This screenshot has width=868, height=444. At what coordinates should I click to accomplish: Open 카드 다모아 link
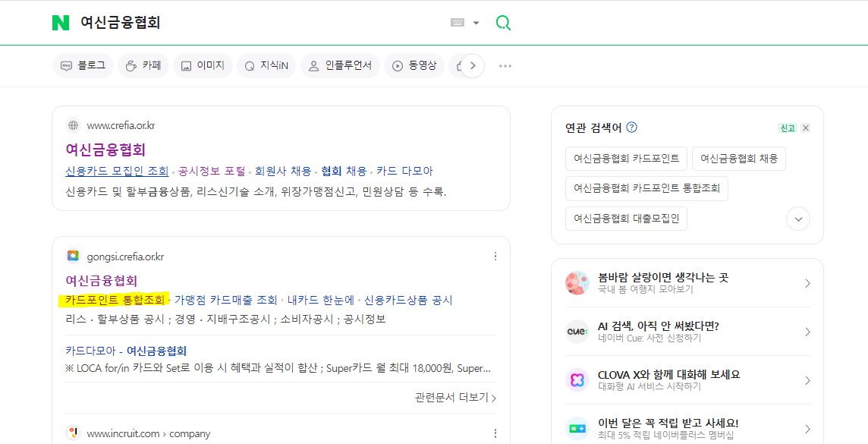tap(404, 172)
